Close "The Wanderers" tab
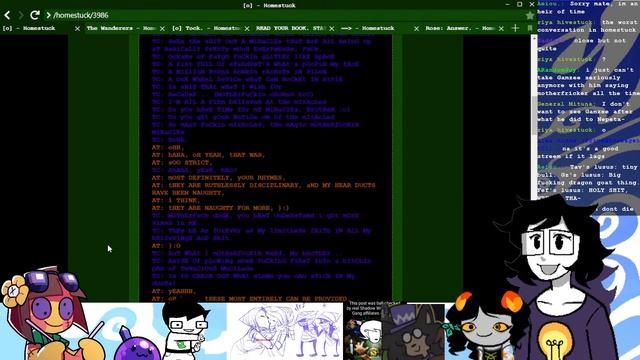The image size is (640, 360). tap(162, 29)
